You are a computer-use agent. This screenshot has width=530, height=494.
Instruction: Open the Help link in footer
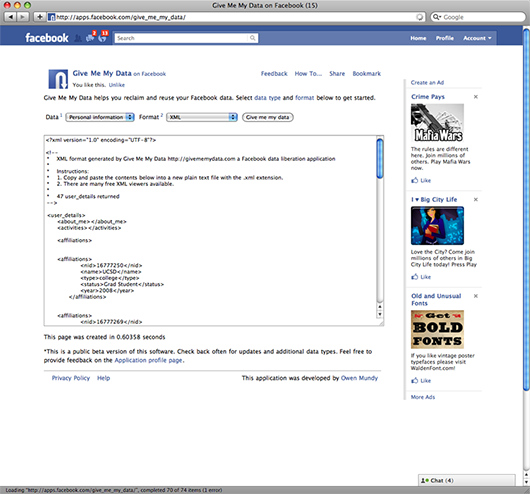pos(103,378)
